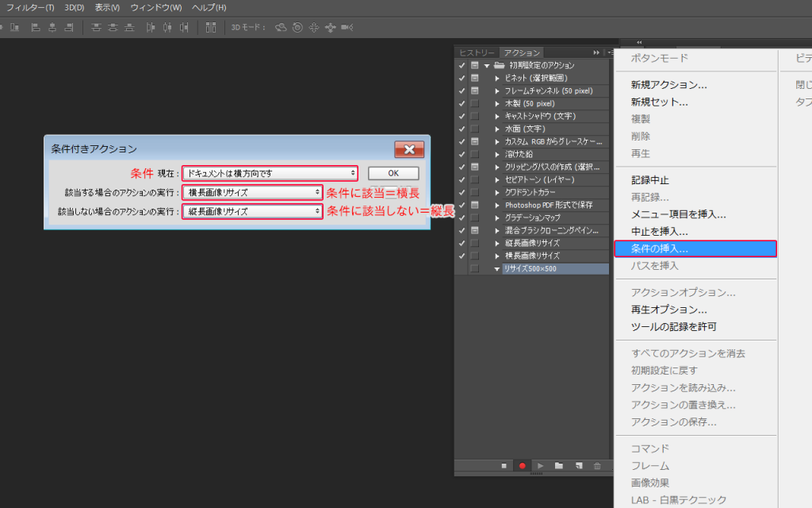Select the 3D roll mode icon
Image resolution: width=812 pixels, height=508 pixels.
click(297, 28)
